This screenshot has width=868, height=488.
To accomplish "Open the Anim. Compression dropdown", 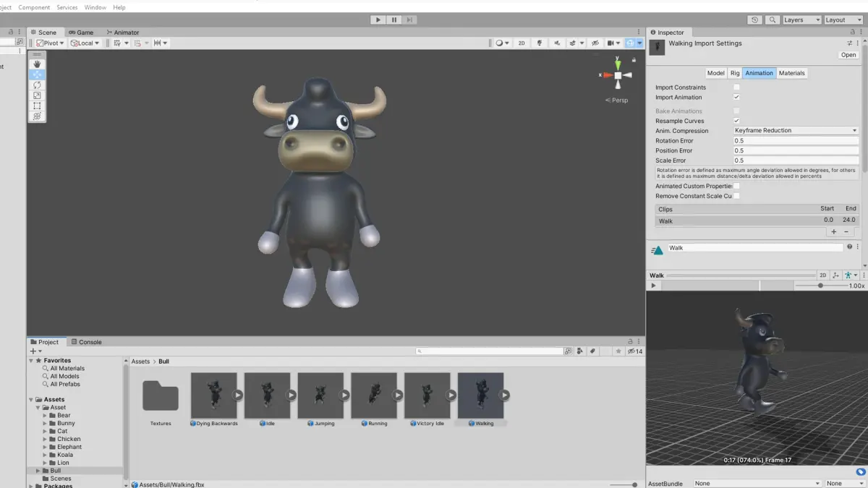I will (x=796, y=131).
